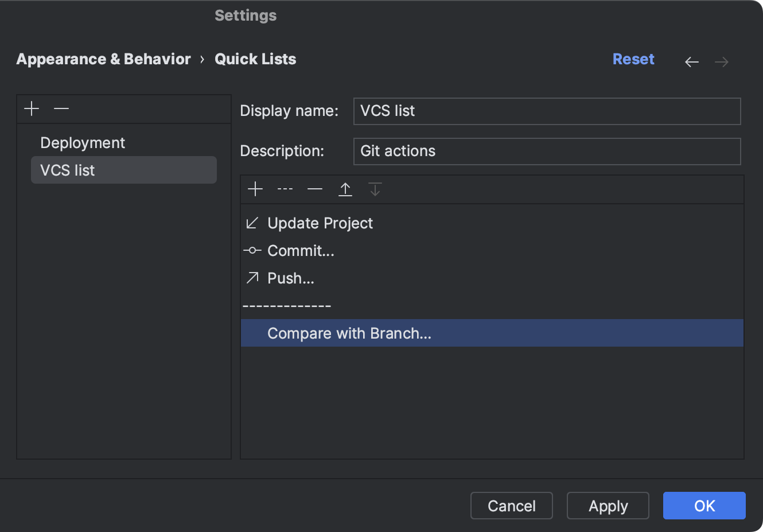The height and width of the screenshot is (532, 763).
Task: Move the selected action down
Action: pos(375,189)
